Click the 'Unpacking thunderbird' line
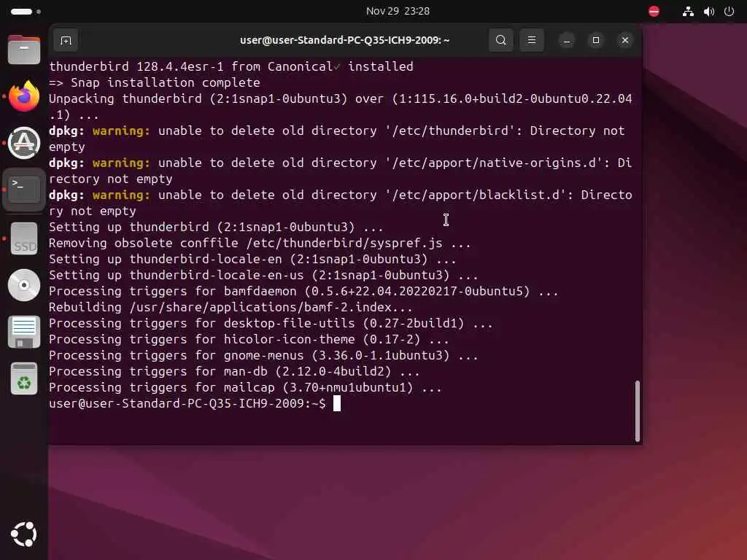This screenshot has width=747, height=560. tap(340, 106)
